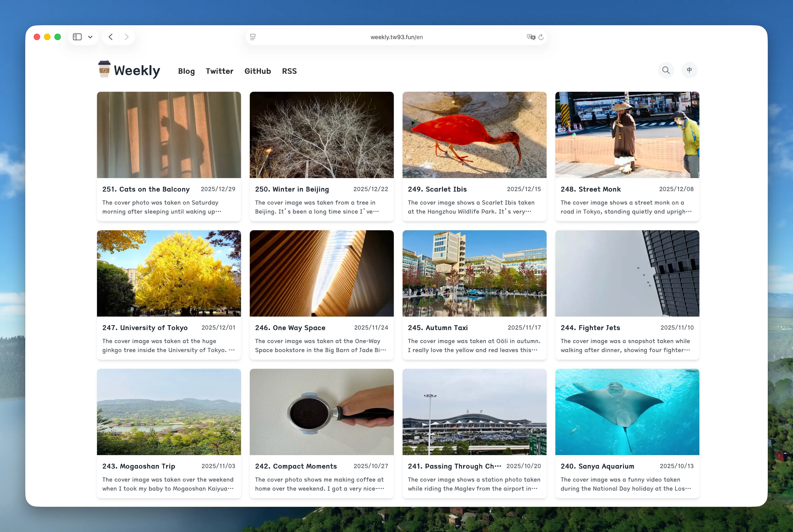Open the page reader icon in address bar
793x532 pixels.
[x=253, y=37]
